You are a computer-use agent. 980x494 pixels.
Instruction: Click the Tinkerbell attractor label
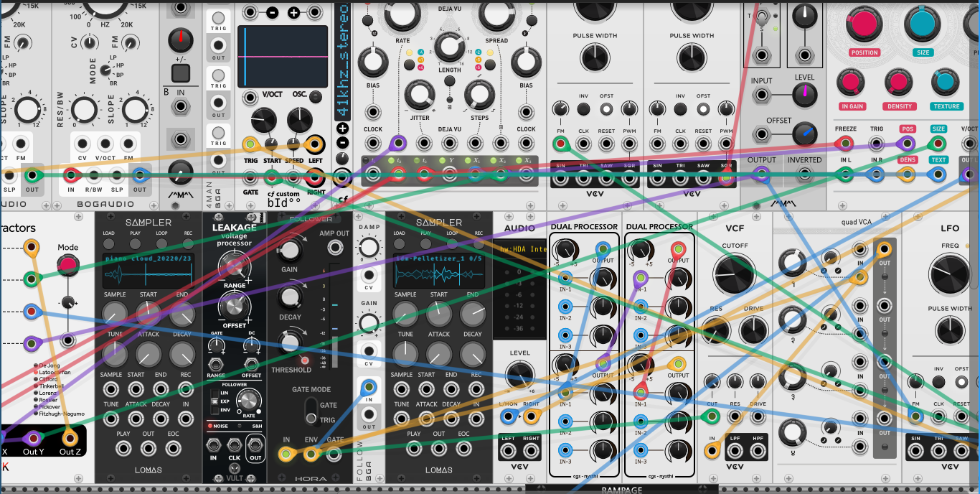pos(51,386)
